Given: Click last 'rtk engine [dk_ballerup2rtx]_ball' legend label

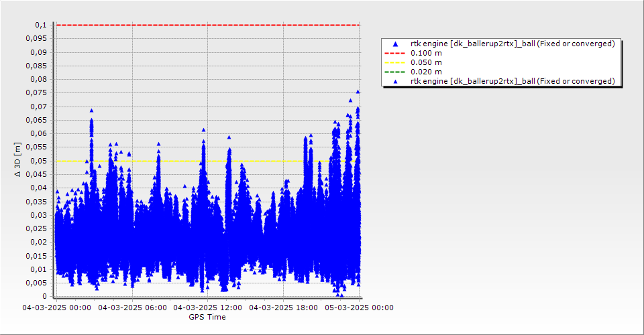Looking at the screenshot, I should (513, 81).
